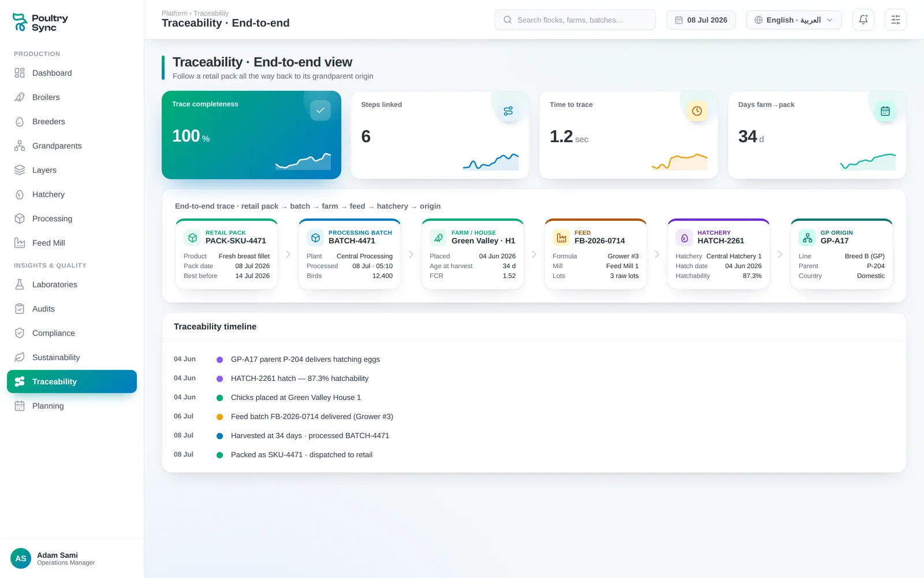
Task: Click the Time to trace sparkline chart
Action: pos(680,161)
